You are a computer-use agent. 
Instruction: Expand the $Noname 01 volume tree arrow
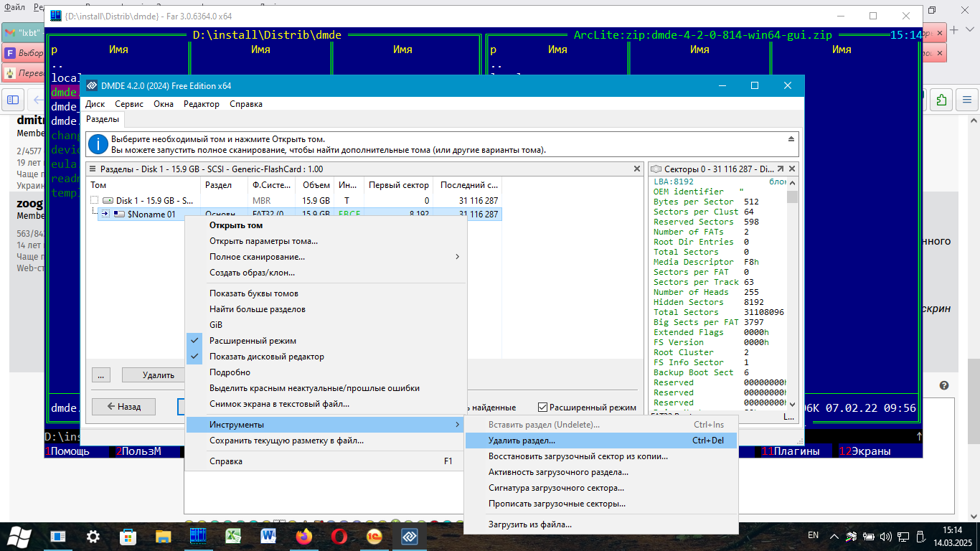(x=105, y=214)
